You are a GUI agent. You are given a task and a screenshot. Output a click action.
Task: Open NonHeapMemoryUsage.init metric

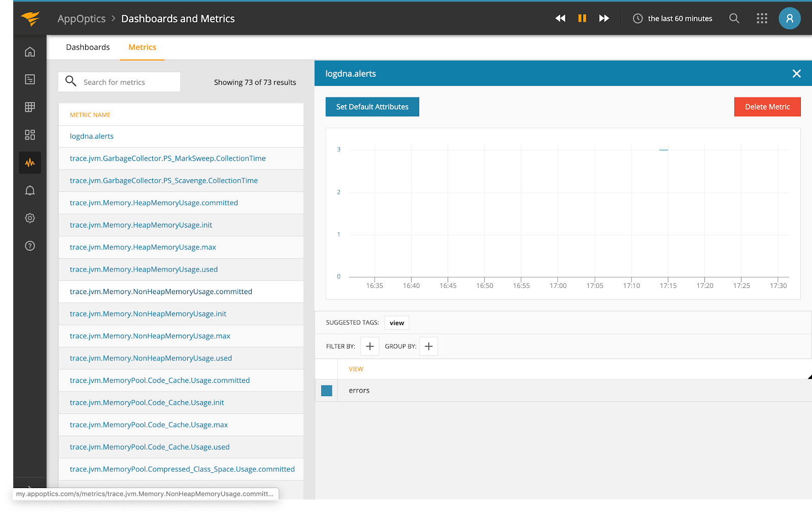coord(148,314)
